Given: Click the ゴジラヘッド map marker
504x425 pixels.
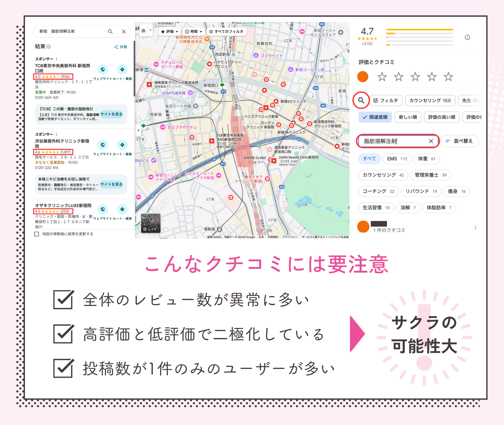Looking at the screenshot, I should coord(256,55).
